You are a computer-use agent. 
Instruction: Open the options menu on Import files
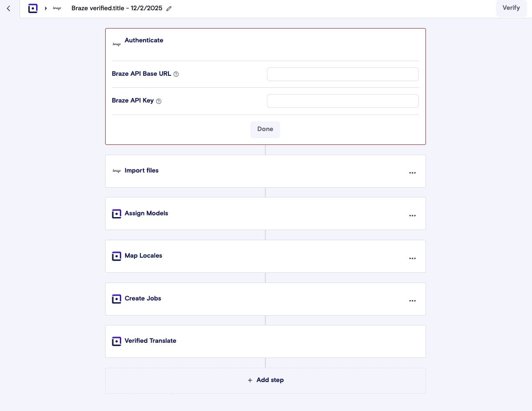coord(412,173)
